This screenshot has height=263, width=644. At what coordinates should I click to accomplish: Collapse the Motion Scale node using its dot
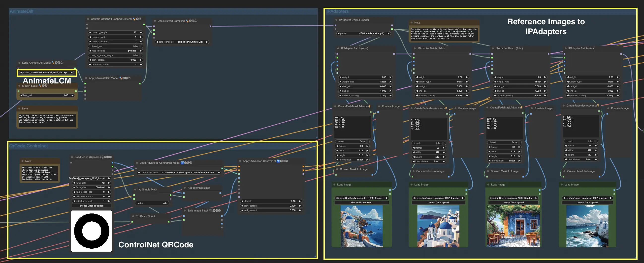19,86
